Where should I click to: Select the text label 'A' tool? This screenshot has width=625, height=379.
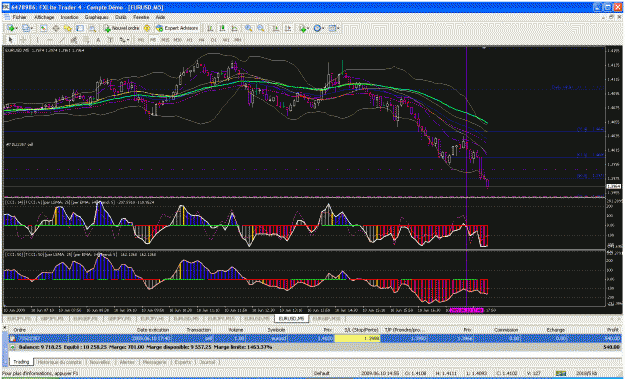(x=98, y=40)
